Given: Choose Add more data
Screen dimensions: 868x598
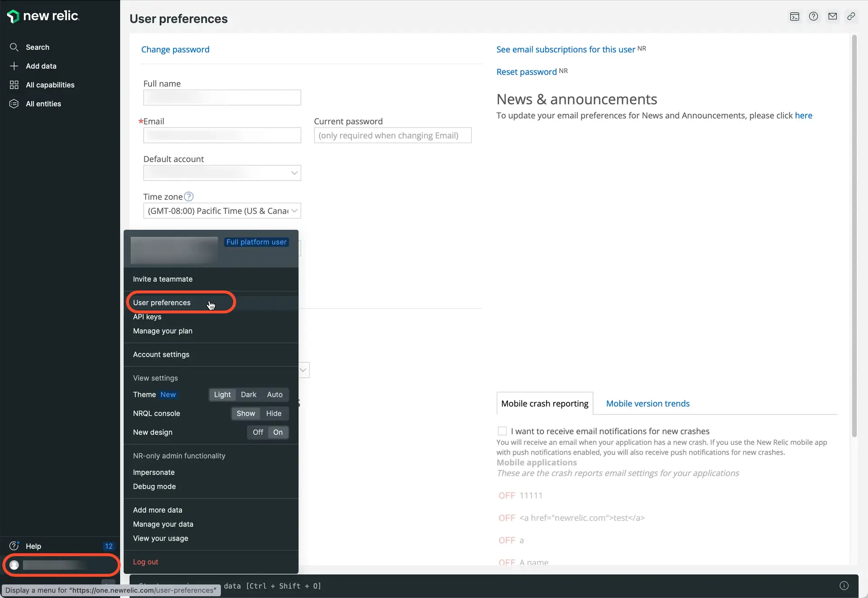Looking at the screenshot, I should (x=158, y=510).
